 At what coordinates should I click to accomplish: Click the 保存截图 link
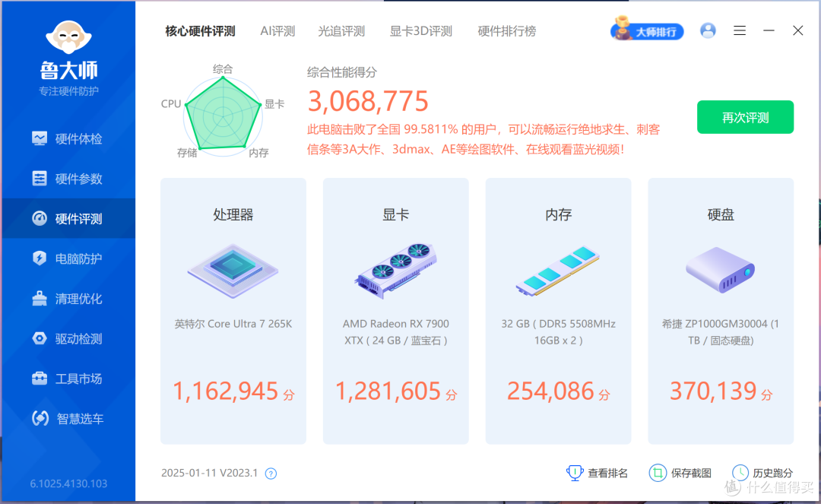pos(691,473)
